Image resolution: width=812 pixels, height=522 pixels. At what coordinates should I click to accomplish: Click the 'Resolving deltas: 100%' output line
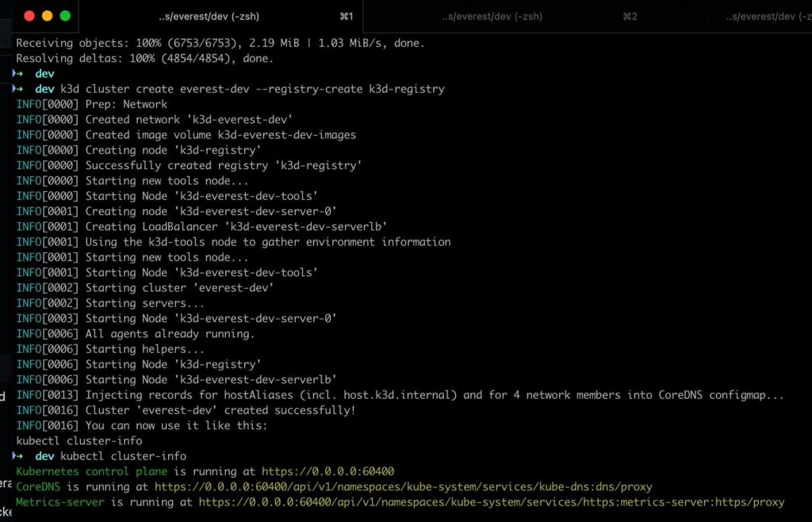pos(144,58)
